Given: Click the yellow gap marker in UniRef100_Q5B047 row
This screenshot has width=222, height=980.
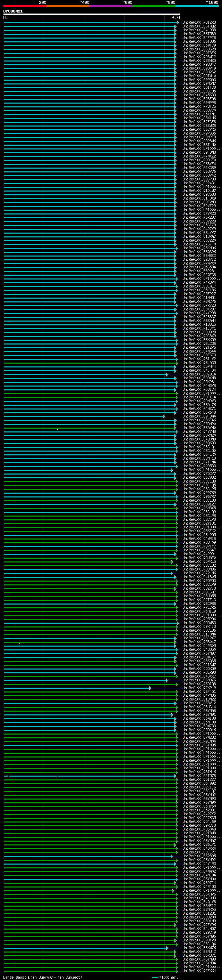Looking at the screenshot, I should [19, 643].
